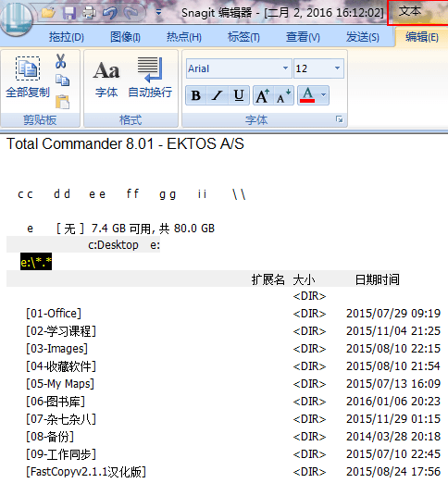Click the 扩展名 column header text
Viewport: 448px width, 483px height.
pyautogui.click(x=268, y=279)
